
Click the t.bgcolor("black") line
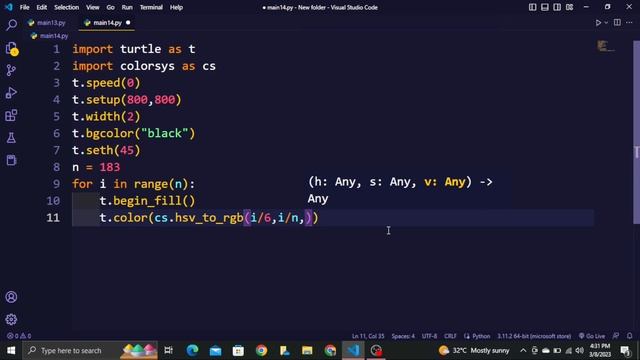[133, 133]
